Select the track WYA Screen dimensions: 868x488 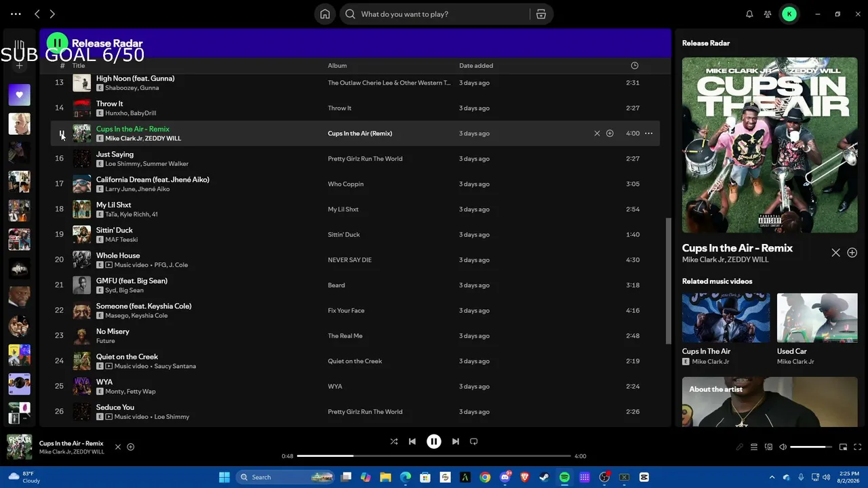(104, 382)
